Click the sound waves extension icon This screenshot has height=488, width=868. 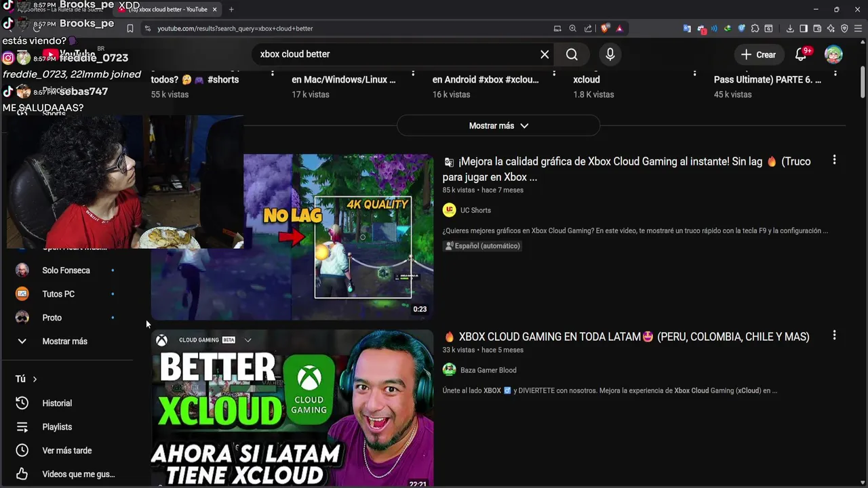pyautogui.click(x=714, y=28)
